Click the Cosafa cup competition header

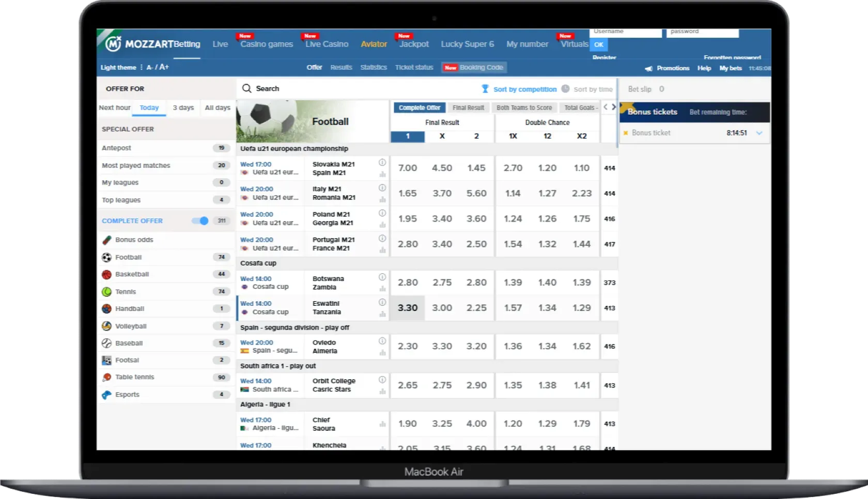[x=427, y=263]
